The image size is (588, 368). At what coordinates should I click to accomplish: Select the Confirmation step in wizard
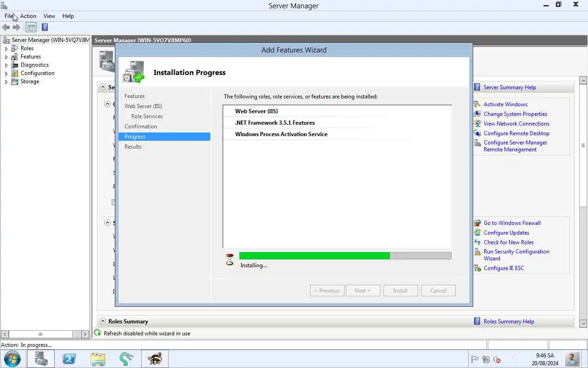coord(141,126)
